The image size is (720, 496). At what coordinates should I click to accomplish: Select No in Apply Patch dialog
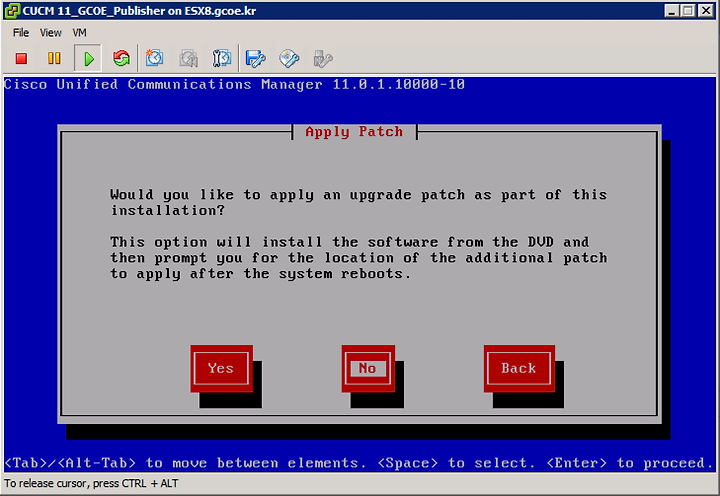pos(368,368)
